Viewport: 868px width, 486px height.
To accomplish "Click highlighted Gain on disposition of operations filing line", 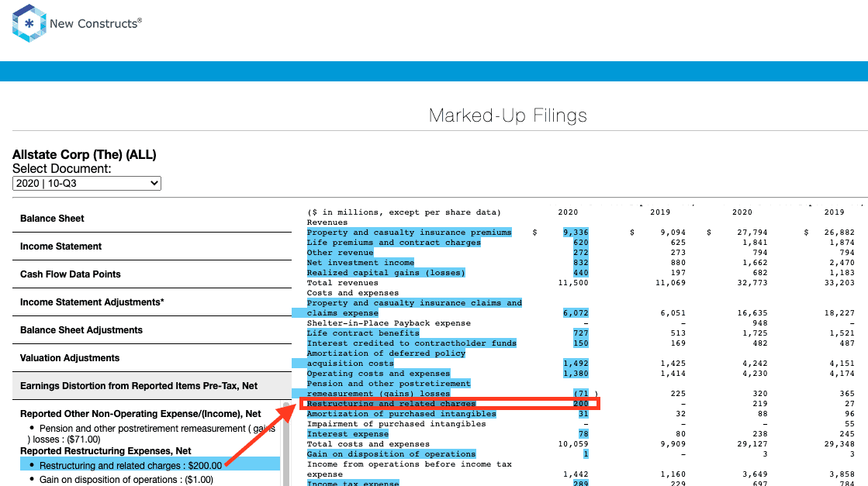I will pyautogui.click(x=391, y=454).
